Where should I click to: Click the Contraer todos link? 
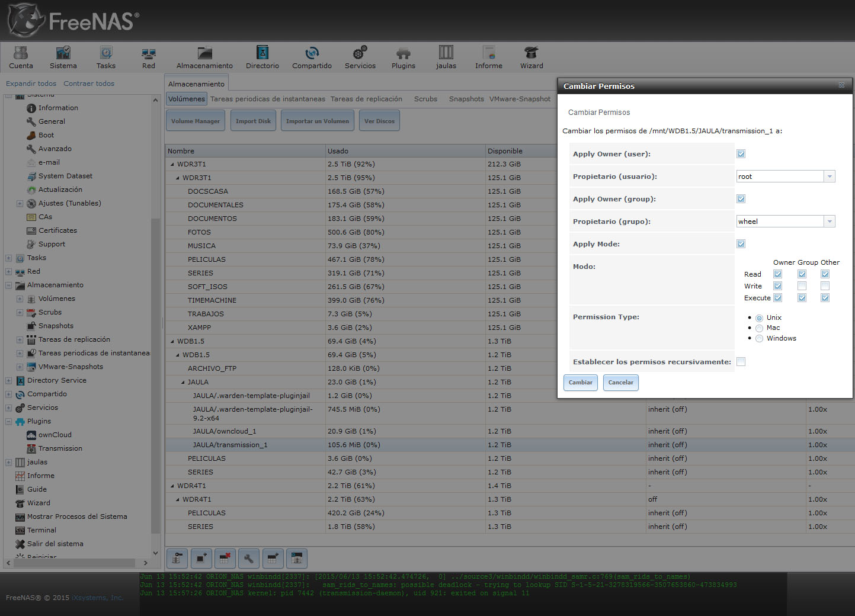[x=89, y=84]
